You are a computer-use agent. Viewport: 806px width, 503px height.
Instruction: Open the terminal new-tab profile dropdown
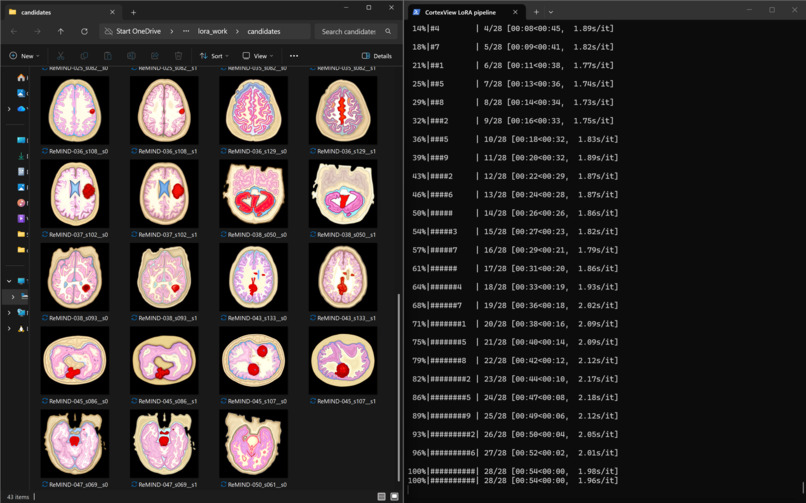pyautogui.click(x=551, y=12)
